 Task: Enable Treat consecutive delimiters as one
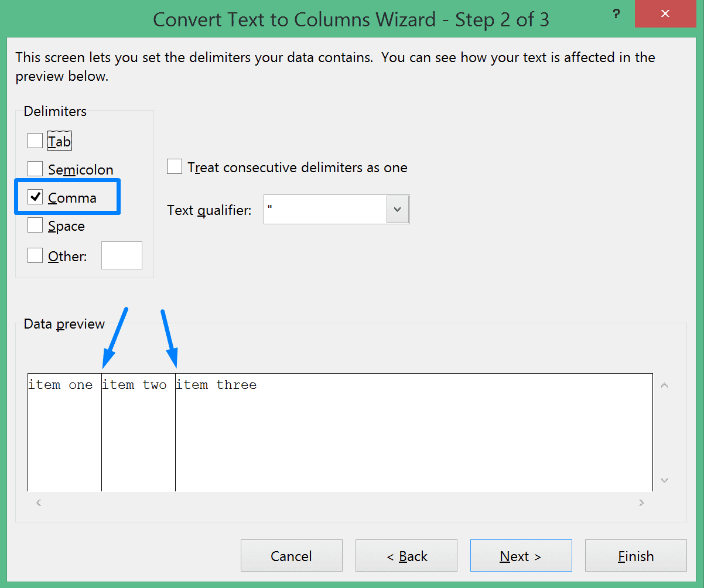tap(175, 167)
